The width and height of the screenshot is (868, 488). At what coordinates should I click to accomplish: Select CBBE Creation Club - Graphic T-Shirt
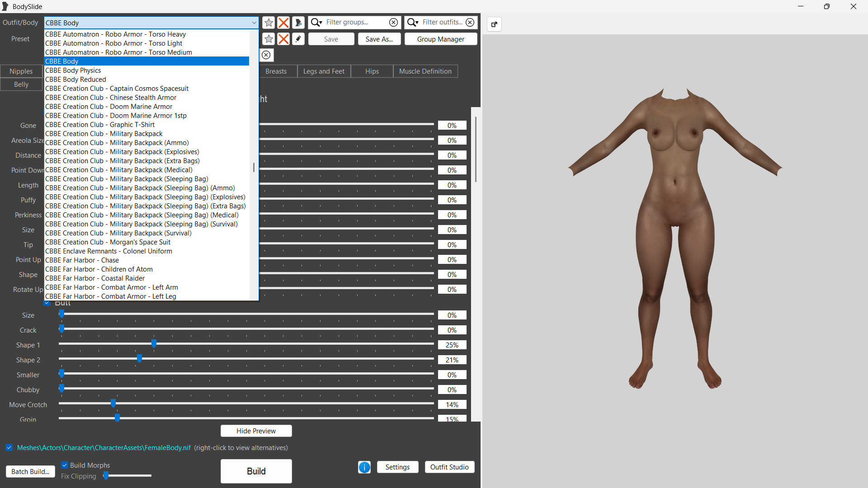(x=147, y=125)
